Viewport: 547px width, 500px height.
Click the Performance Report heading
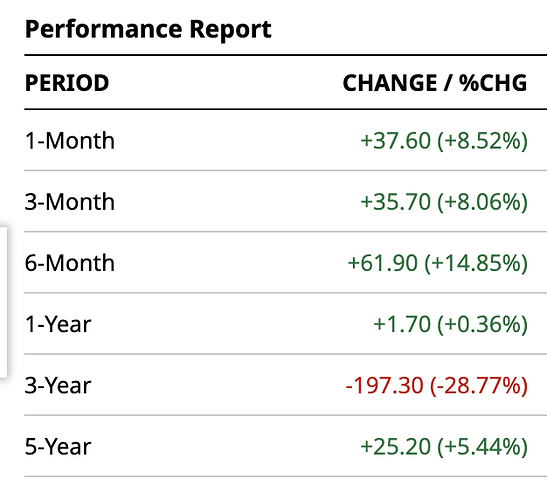(148, 29)
